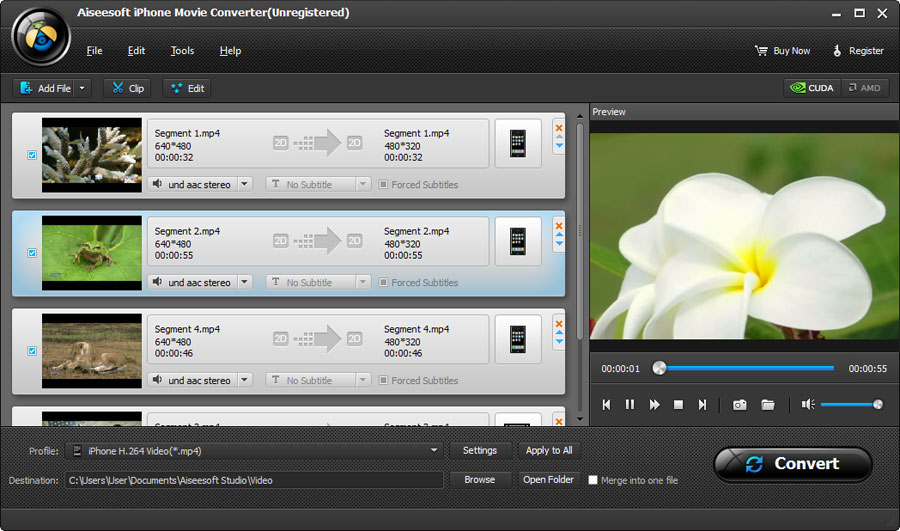This screenshot has width=900, height=531.
Task: Open subtitle dropdown for Segment 1.mp4
Action: click(x=363, y=184)
